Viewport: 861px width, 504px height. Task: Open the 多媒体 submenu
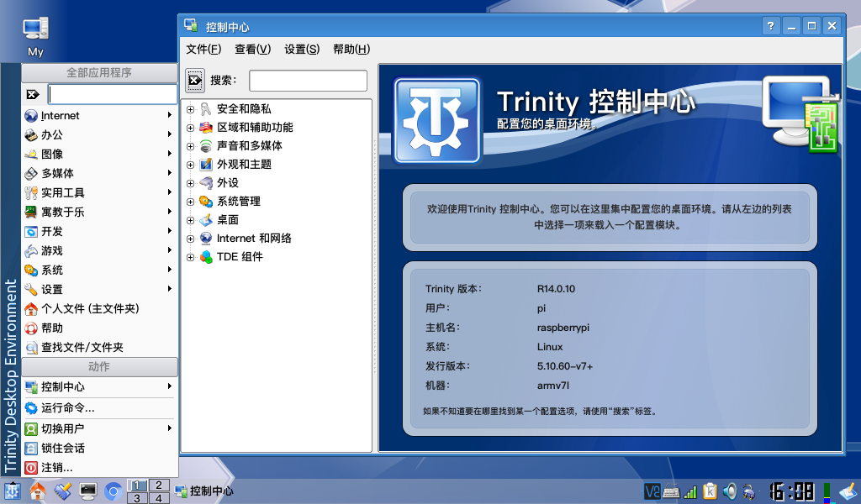[x=99, y=173]
